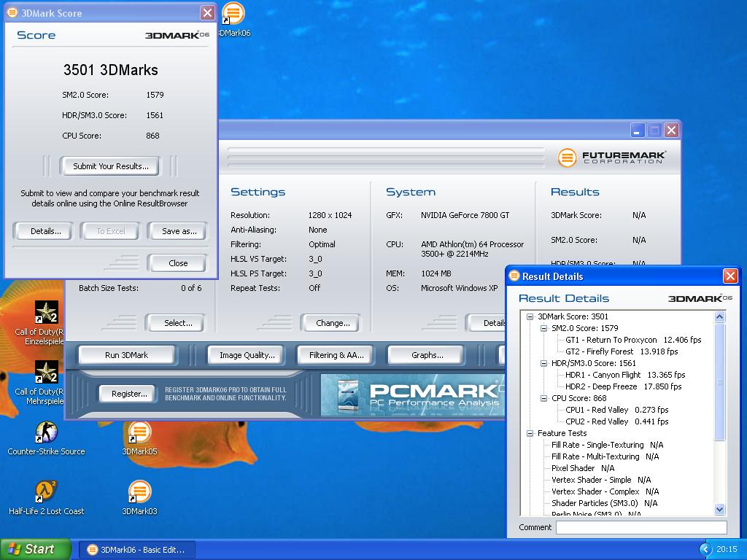
Task: Collapse the SM2.0 Score: 1579 node
Action: pyautogui.click(x=543, y=328)
